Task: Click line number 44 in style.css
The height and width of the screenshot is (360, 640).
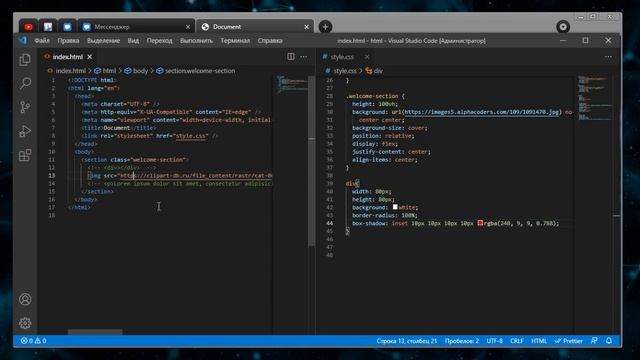Action: 329,223
